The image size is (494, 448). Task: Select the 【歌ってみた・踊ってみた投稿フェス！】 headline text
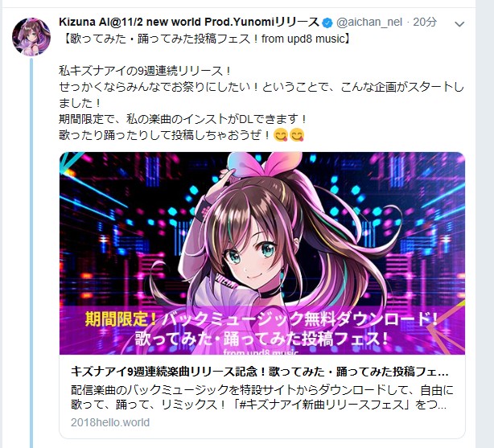(x=205, y=39)
